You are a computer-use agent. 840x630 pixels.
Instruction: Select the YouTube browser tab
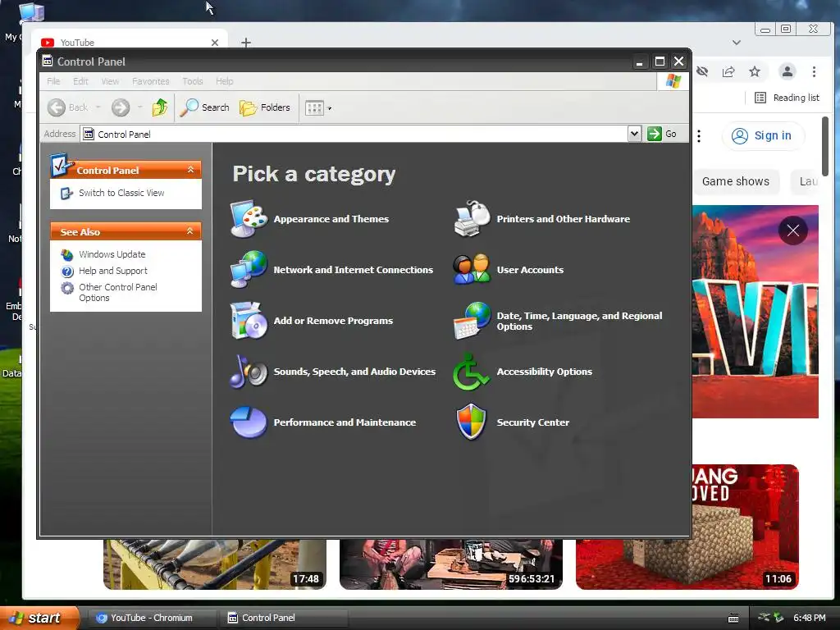130,43
